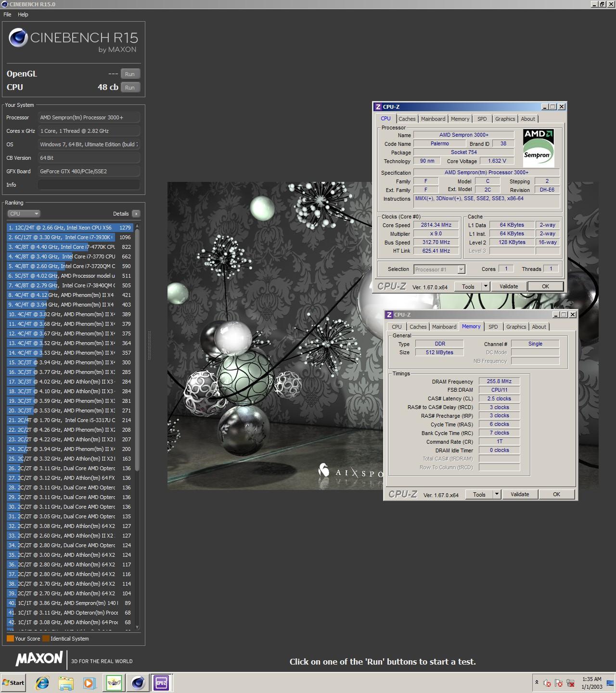Screen dimensions: 616x693
Task: Click Tools button in upper CPU-Z window
Action: pos(468,286)
